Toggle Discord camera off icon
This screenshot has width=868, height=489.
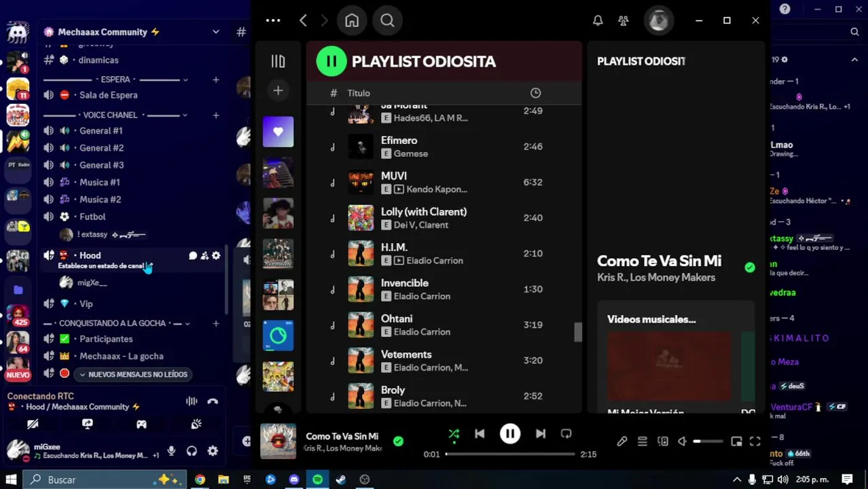[33, 424]
